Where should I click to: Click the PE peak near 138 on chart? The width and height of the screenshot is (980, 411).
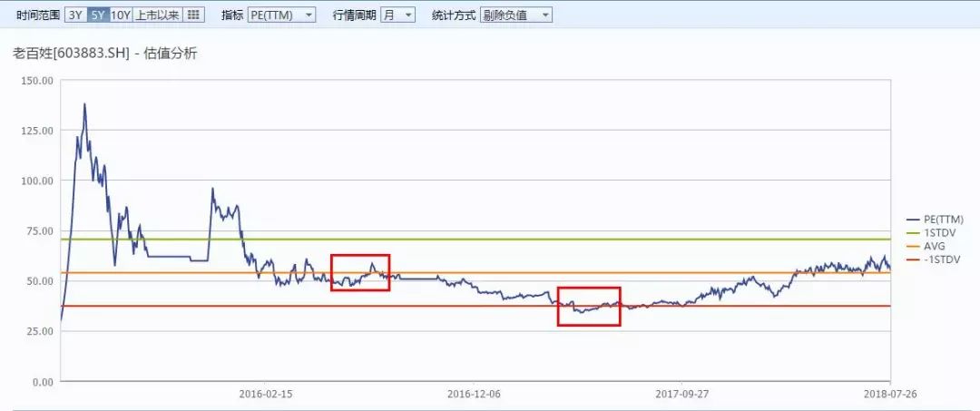pos(84,104)
